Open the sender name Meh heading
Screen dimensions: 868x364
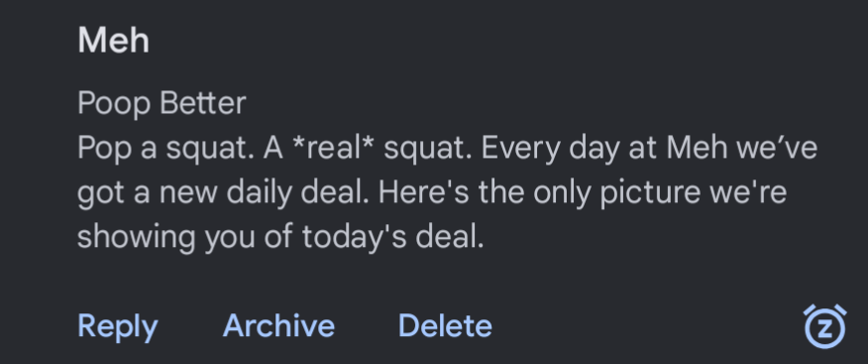(x=114, y=41)
